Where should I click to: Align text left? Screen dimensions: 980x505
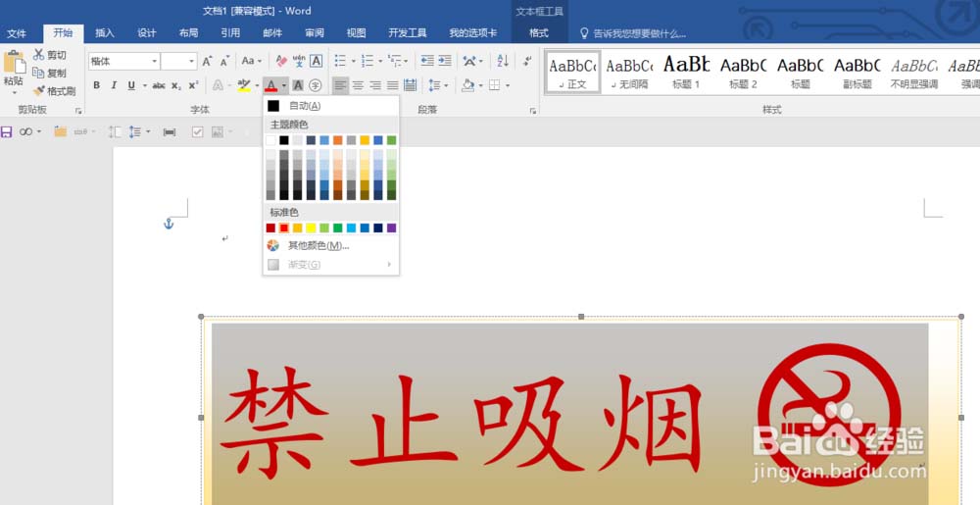340,85
